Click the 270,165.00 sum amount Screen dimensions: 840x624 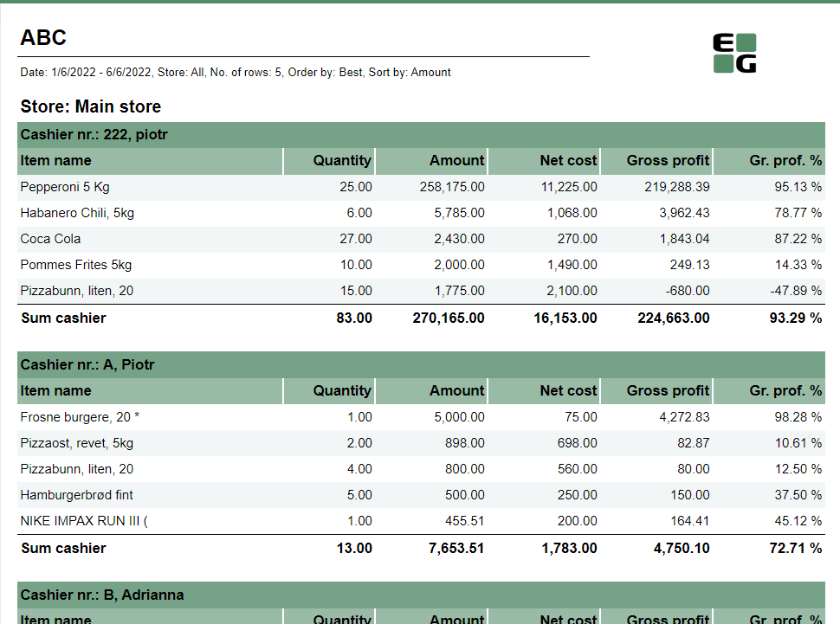(448, 318)
